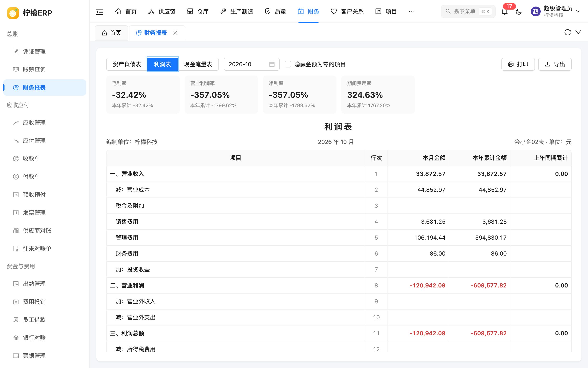Click the 营业利润率 metric card

[x=221, y=94]
